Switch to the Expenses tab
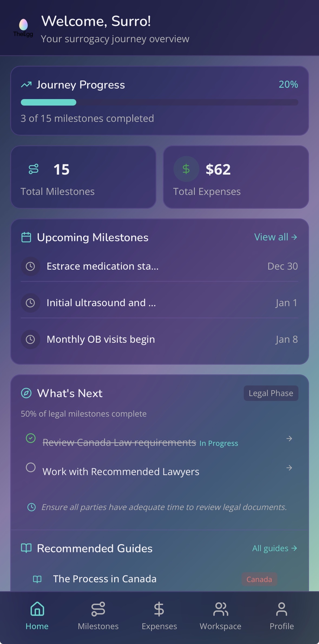 [x=159, y=614]
